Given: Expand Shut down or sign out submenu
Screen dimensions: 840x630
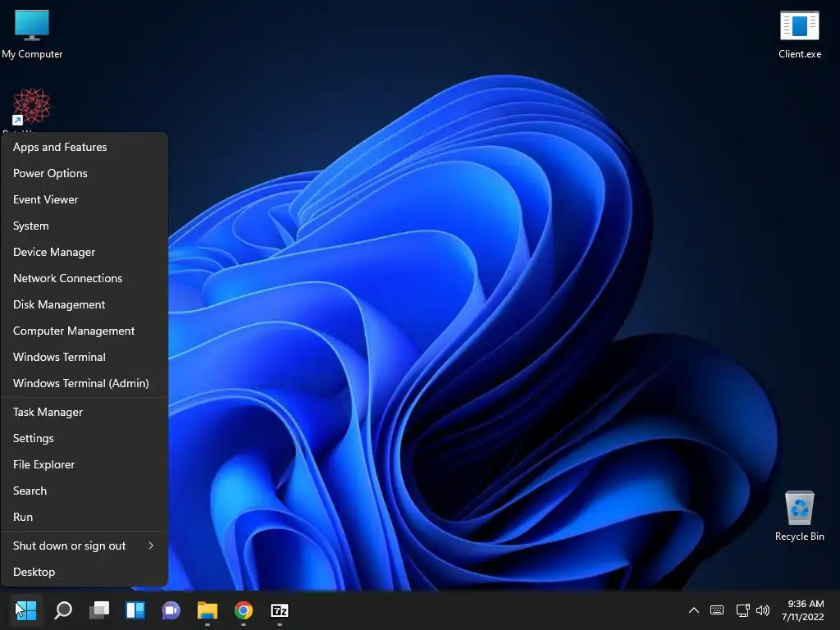Looking at the screenshot, I should [84, 546].
